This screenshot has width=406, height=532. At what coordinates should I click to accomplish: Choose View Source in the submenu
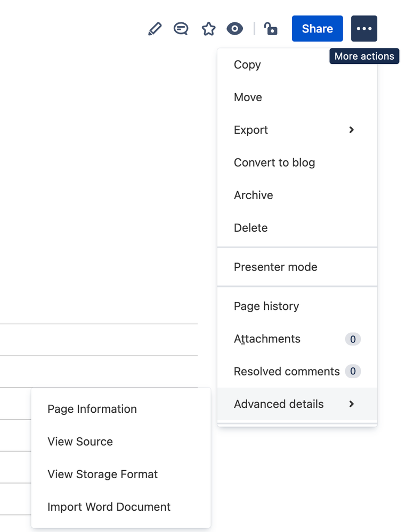coord(121,441)
